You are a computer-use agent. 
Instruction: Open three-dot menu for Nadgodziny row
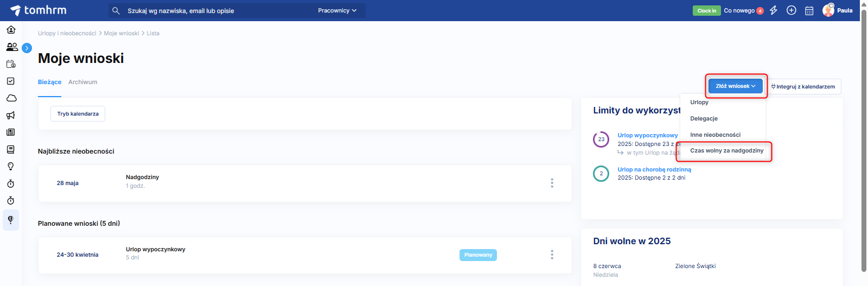point(552,183)
